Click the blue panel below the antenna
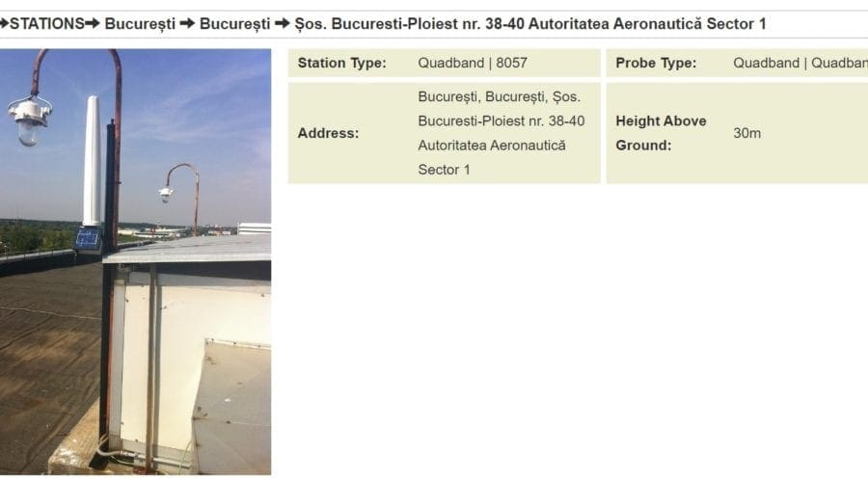Viewport: 868px width, 482px height. [x=88, y=239]
